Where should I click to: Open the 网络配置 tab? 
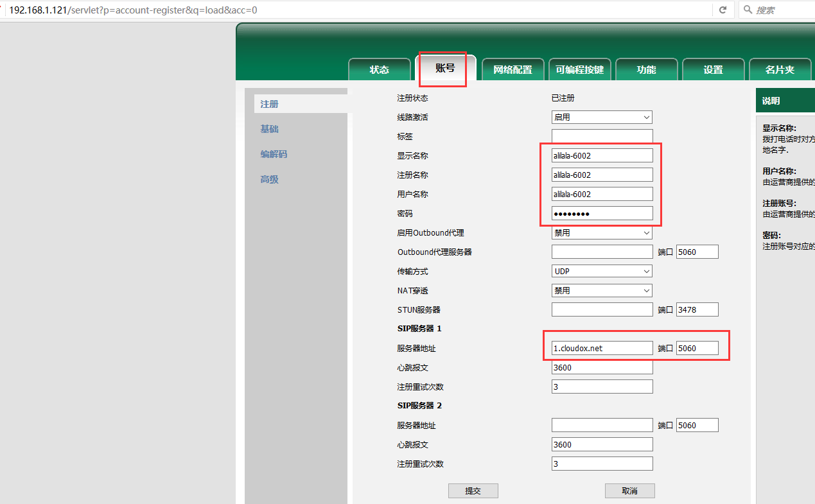click(513, 70)
